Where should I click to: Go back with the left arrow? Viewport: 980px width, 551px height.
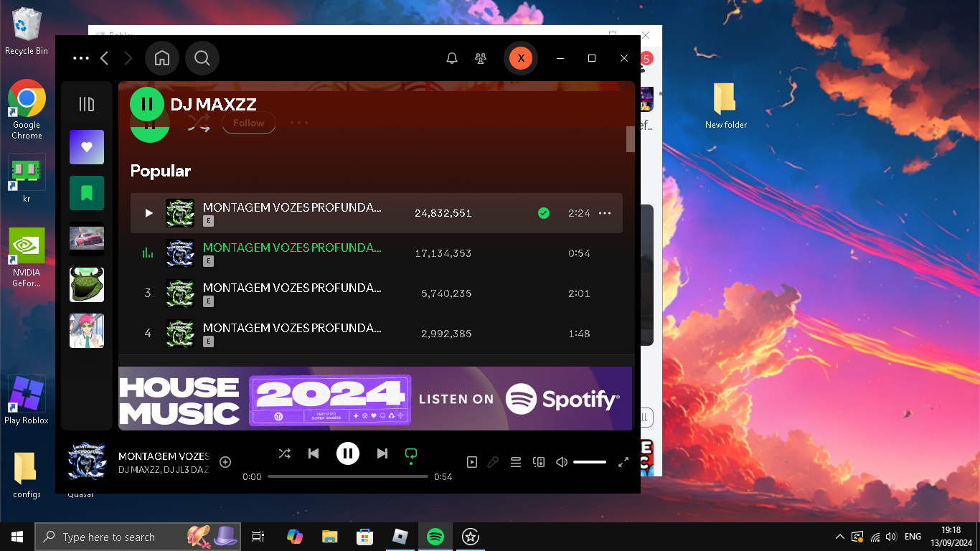(105, 58)
